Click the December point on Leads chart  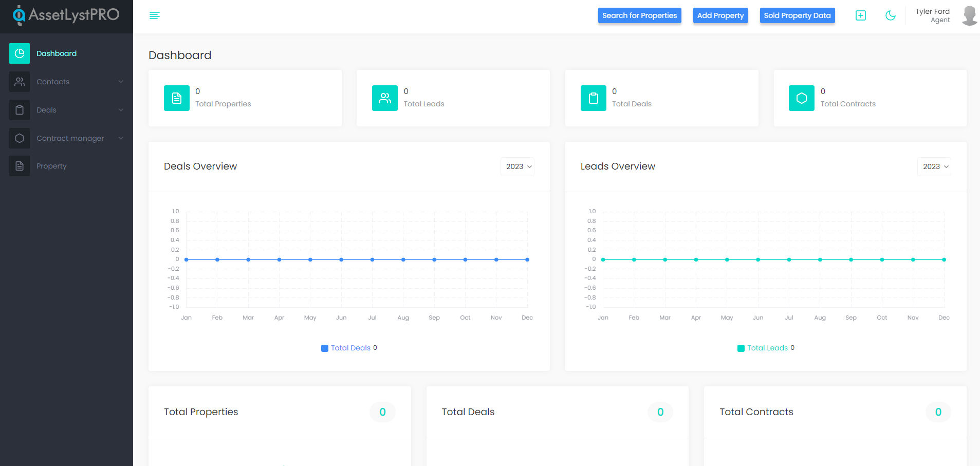(944, 259)
